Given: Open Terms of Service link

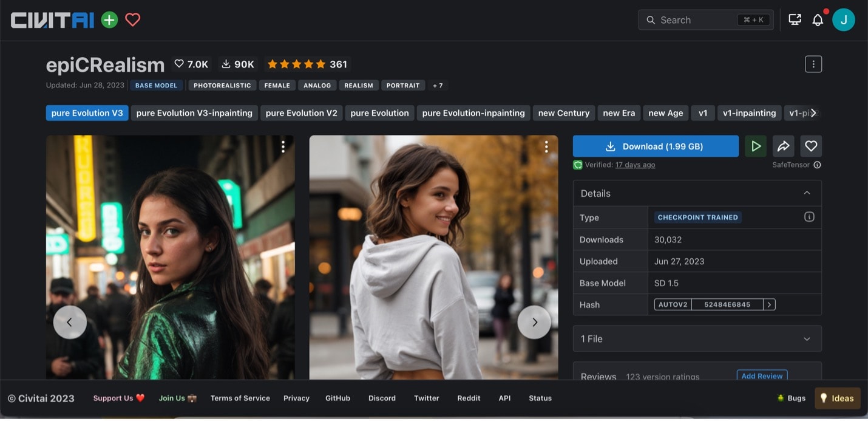Looking at the screenshot, I should coord(240,398).
